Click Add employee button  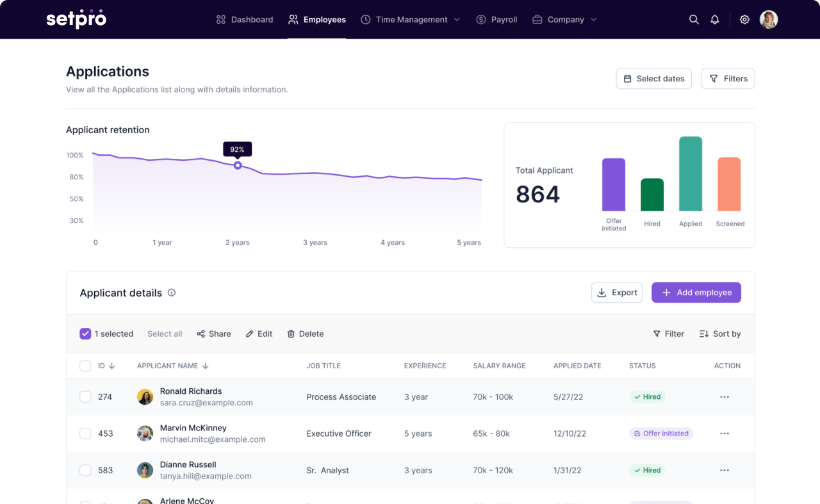pyautogui.click(x=696, y=293)
